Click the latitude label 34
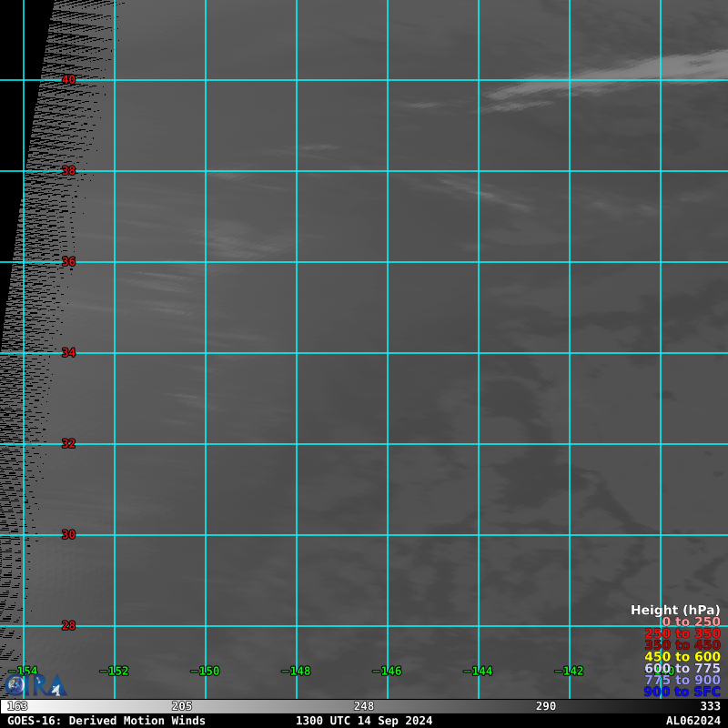Image resolution: width=728 pixels, height=728 pixels. click(69, 353)
